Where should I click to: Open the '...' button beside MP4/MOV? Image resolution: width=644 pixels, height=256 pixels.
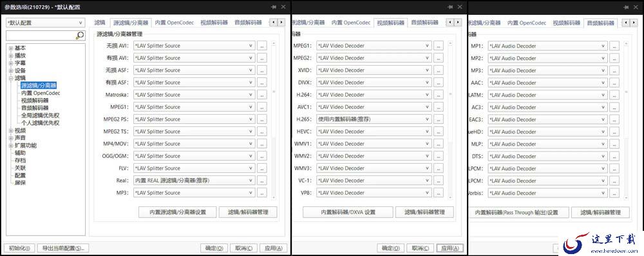[x=262, y=144]
